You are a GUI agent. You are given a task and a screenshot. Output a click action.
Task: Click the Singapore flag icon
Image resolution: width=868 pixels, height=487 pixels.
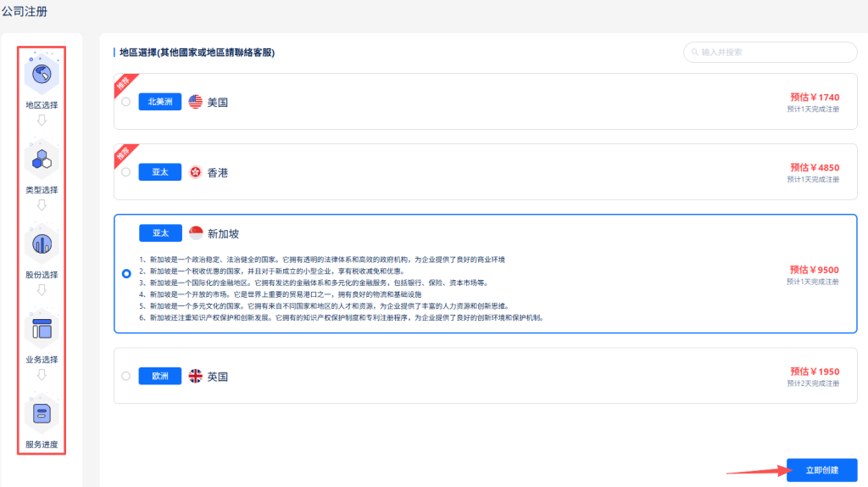pyautogui.click(x=196, y=233)
